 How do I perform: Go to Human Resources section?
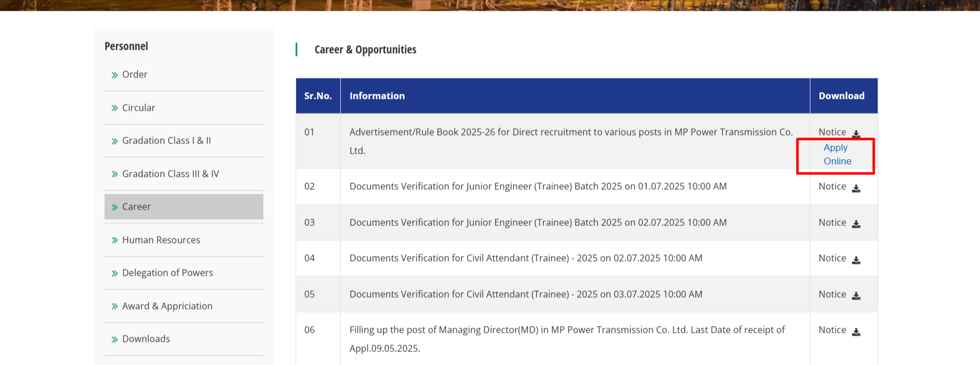coord(161,240)
